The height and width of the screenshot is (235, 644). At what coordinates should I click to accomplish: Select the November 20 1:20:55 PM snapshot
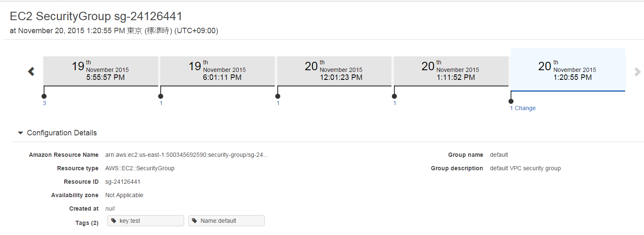568,69
